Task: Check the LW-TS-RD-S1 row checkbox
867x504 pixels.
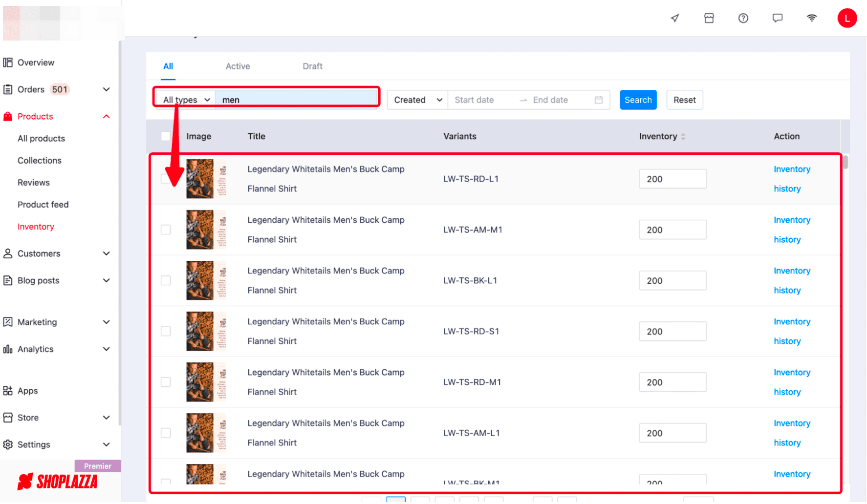Action: coord(166,331)
